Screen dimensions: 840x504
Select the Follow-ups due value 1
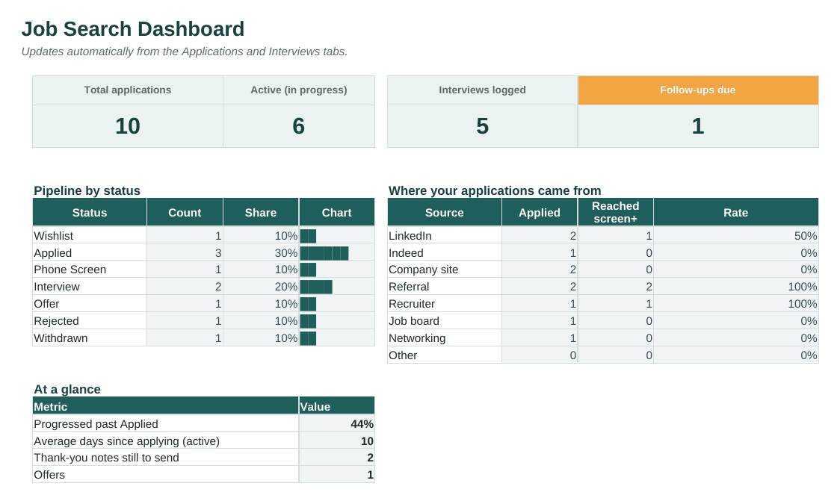tap(698, 126)
